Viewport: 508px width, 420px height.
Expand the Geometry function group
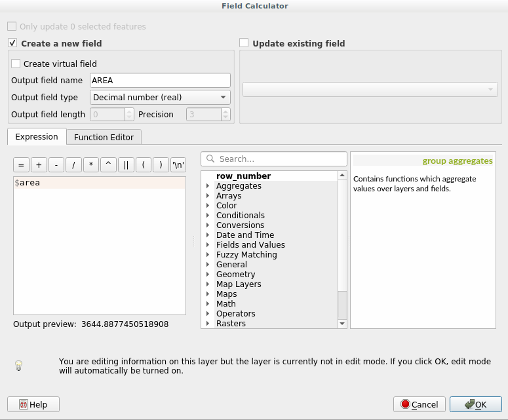207,275
